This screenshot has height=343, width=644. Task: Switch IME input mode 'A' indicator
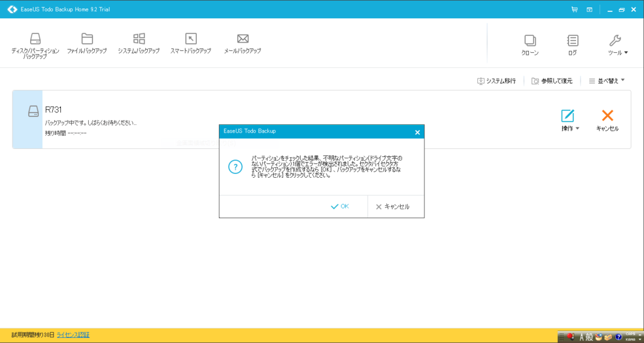pos(582,337)
